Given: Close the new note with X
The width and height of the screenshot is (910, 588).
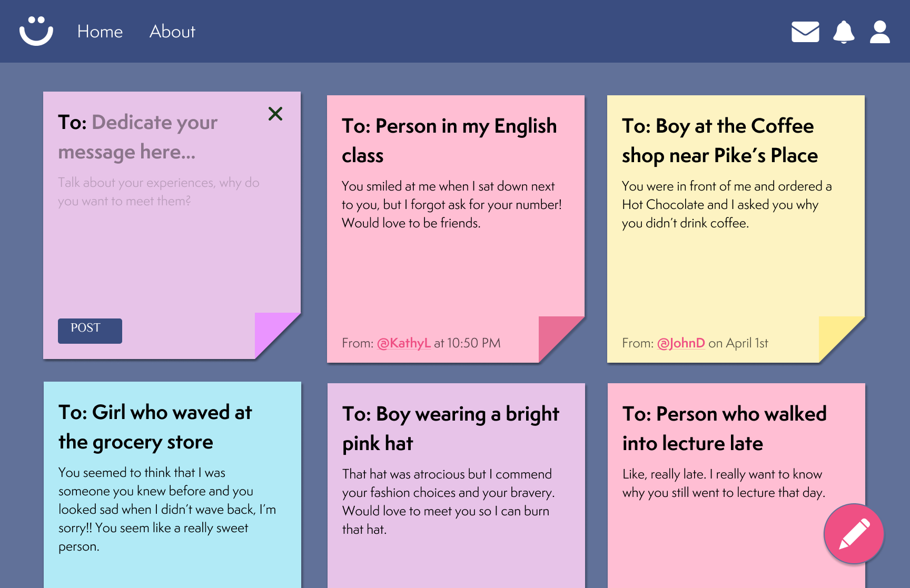Looking at the screenshot, I should click(275, 114).
